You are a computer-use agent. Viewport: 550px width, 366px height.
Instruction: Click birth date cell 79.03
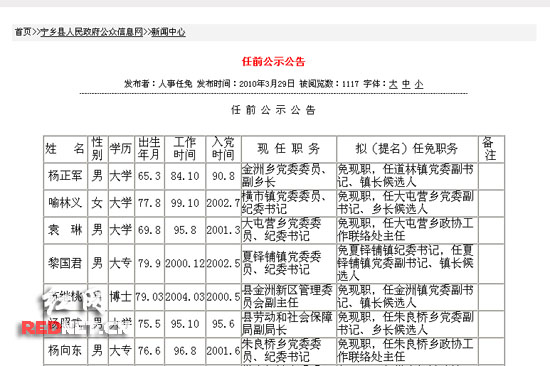click(x=149, y=297)
